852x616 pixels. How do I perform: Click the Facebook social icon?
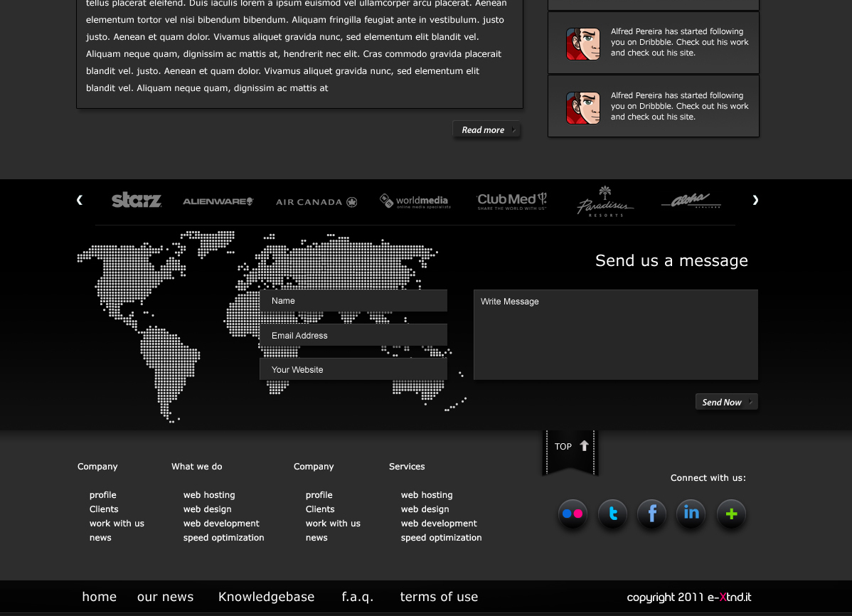pyautogui.click(x=651, y=514)
